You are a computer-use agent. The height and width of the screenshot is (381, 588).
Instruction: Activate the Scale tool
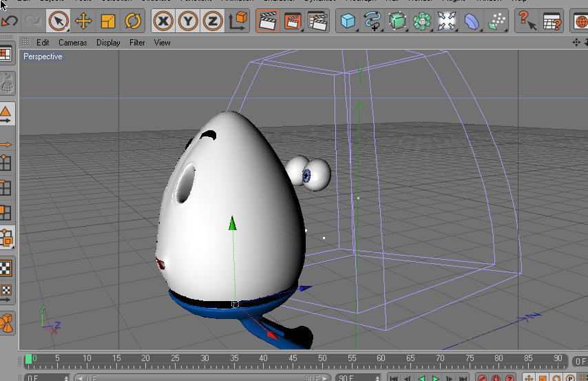click(x=108, y=21)
